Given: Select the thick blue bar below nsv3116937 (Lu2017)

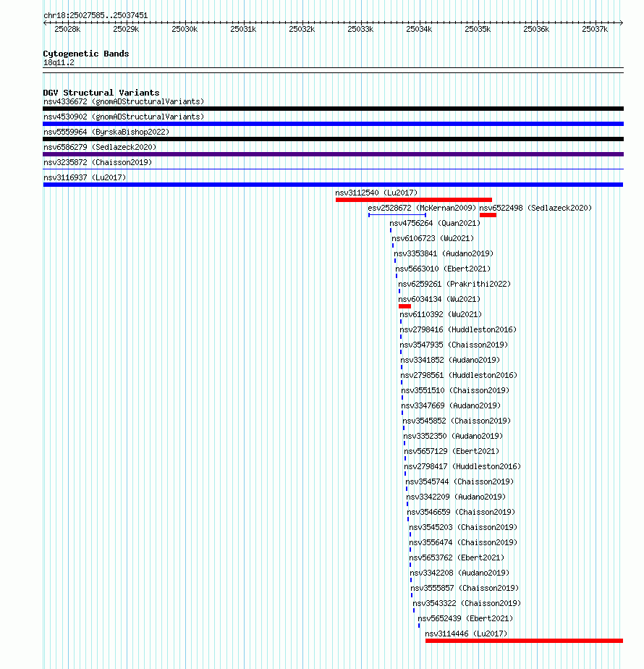Looking at the screenshot, I should click(333, 185).
